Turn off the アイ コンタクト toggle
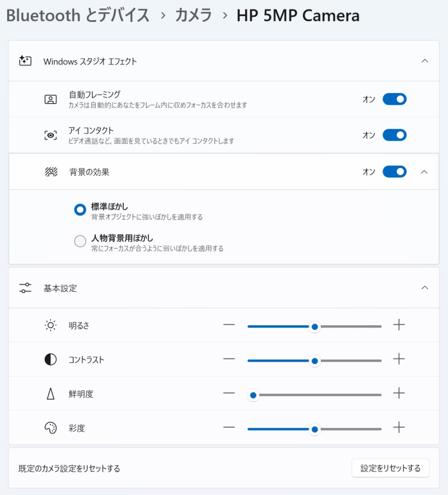 (395, 135)
